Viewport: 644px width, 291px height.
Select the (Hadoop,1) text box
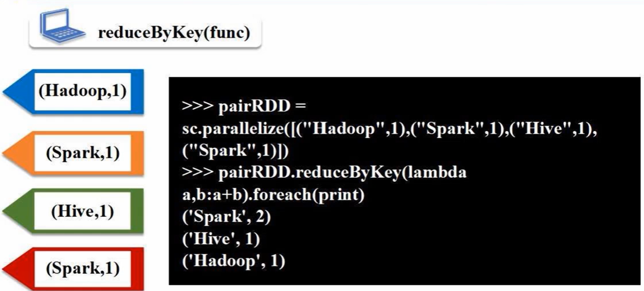(x=82, y=91)
